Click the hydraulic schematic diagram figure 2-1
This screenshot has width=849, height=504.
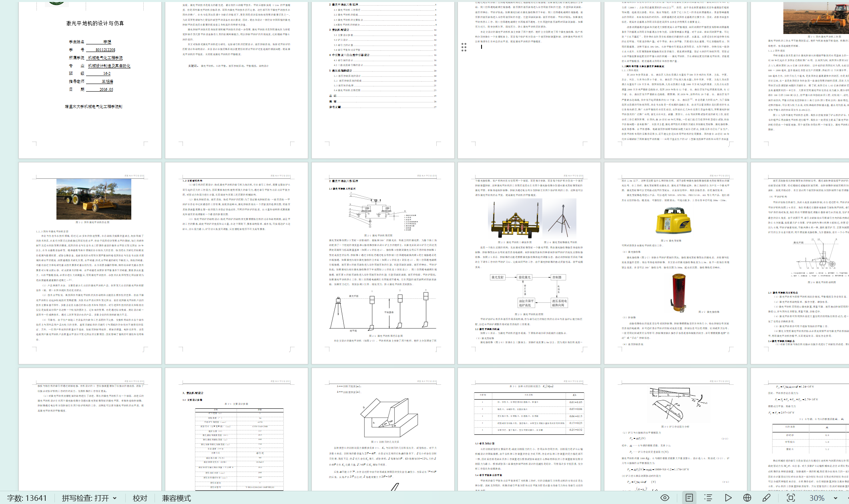(378, 212)
